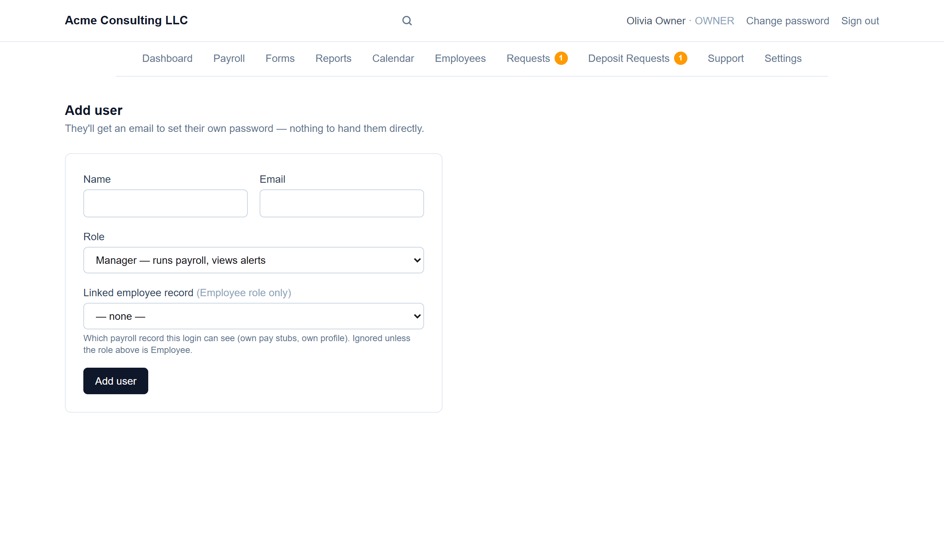Click the Deposit Requests orange badge

click(x=680, y=58)
